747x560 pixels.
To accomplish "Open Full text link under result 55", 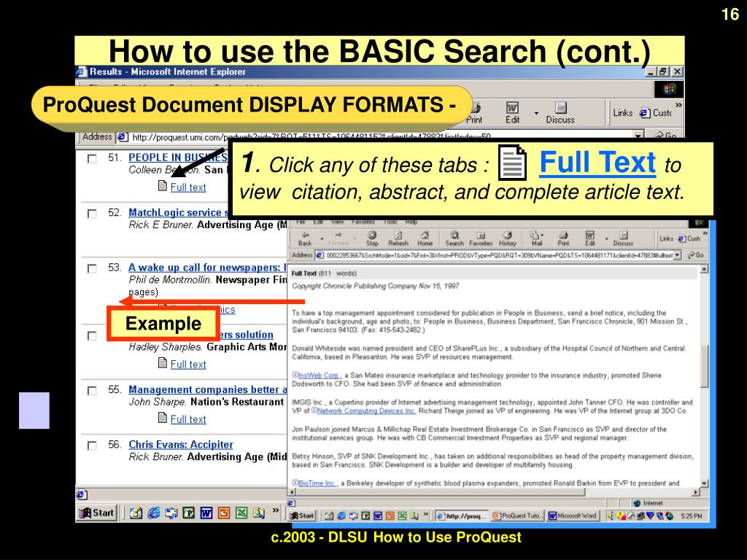I will pos(188,419).
